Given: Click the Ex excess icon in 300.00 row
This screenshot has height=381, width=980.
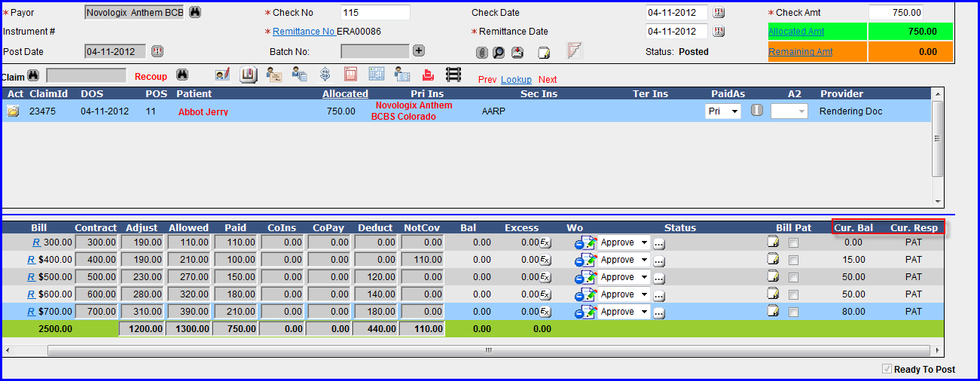Looking at the screenshot, I should [x=545, y=242].
